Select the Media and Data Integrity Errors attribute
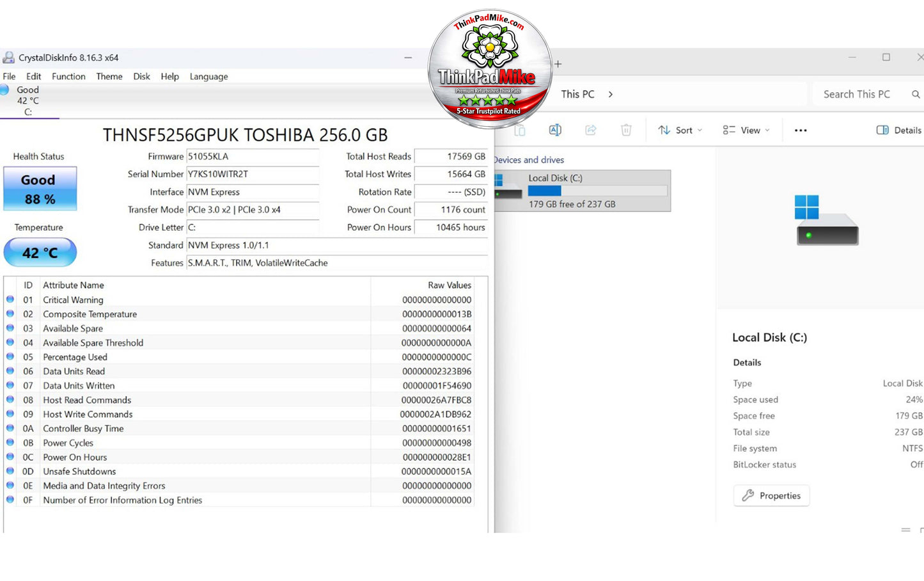Screen dimensions: 924x581 point(104,486)
